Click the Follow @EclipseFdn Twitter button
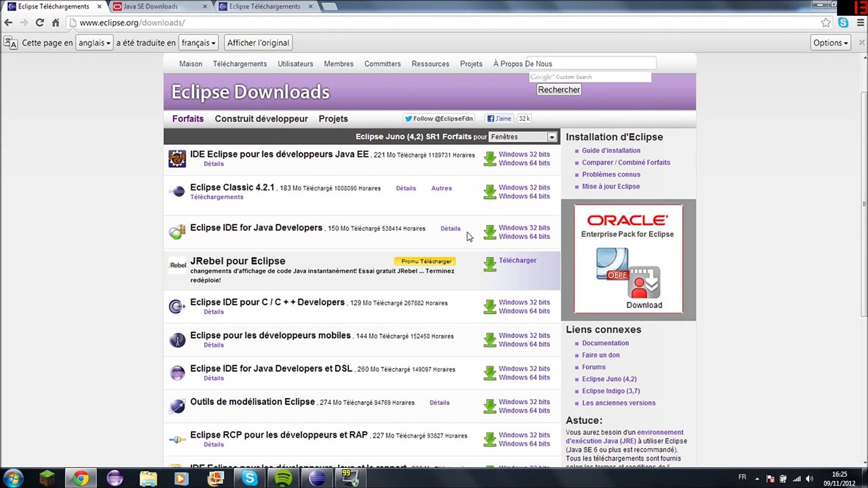Screen dimensions: 868x488 tap(439, 119)
